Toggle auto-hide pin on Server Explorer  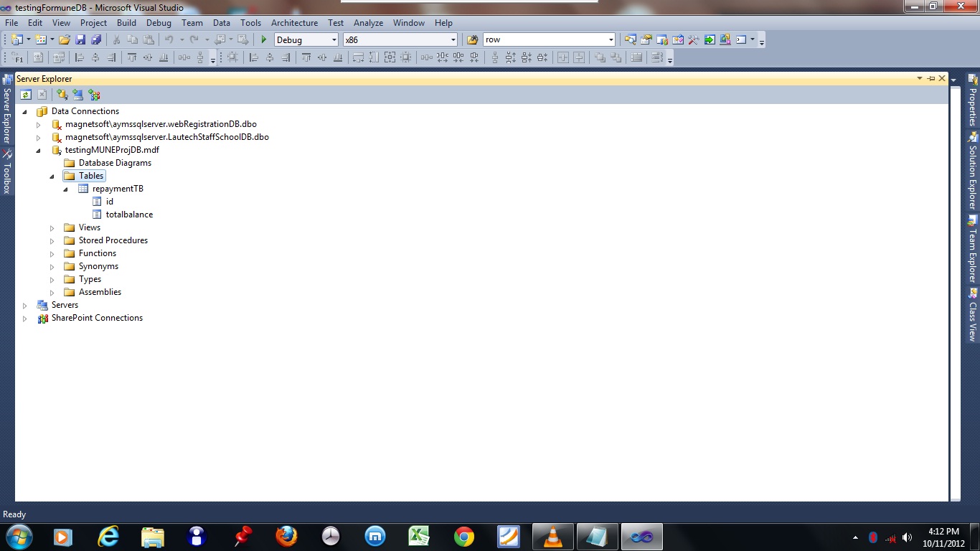(x=931, y=78)
